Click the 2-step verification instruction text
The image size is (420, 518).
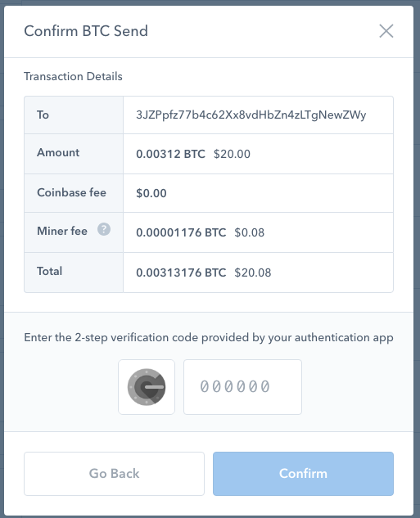(x=209, y=338)
